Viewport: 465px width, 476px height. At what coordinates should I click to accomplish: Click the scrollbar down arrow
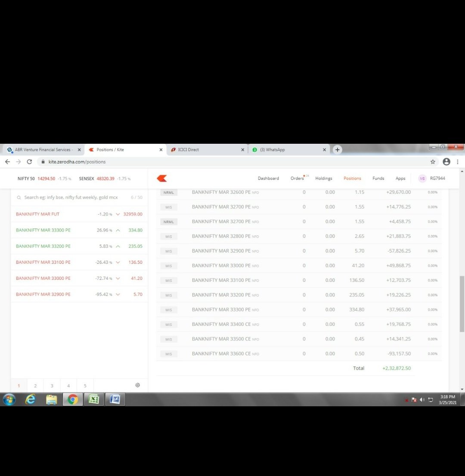point(462,389)
